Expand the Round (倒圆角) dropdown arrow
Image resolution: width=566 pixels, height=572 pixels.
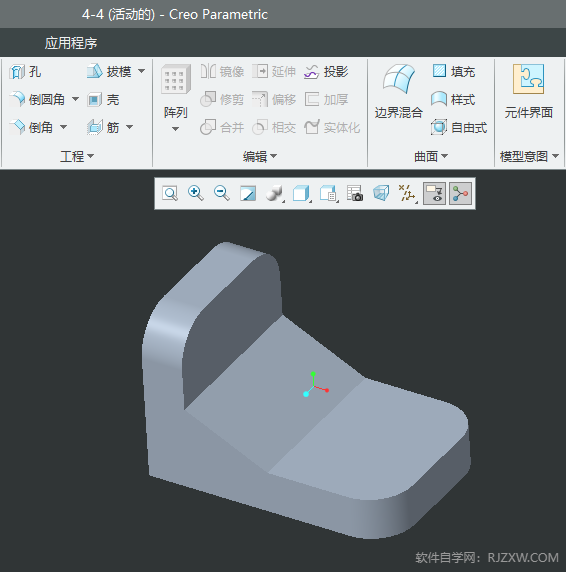click(75, 99)
